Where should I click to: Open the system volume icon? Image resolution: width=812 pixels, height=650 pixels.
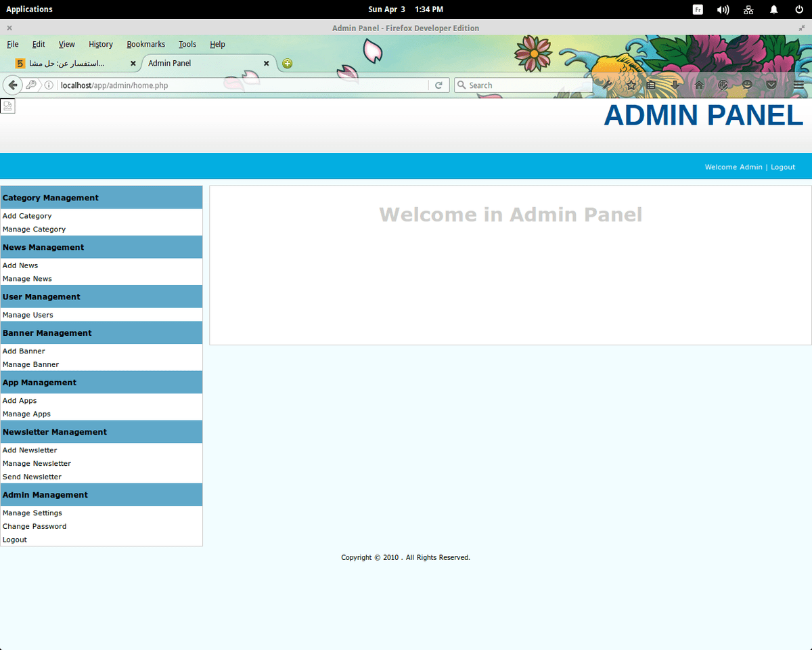[723, 9]
